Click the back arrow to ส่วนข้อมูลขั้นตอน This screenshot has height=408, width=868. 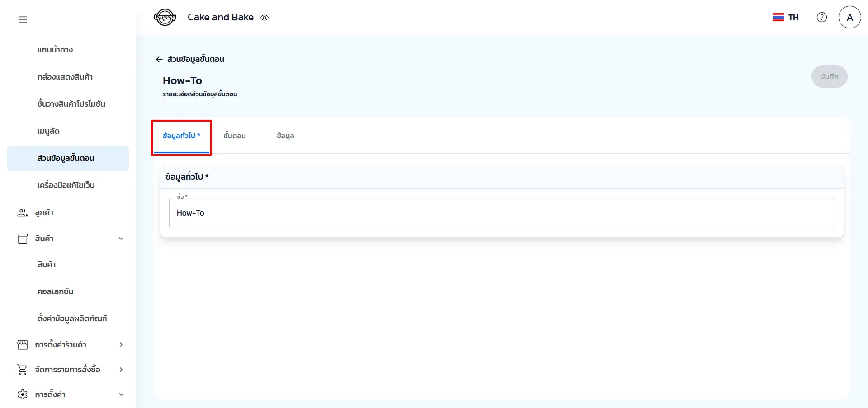click(x=159, y=59)
